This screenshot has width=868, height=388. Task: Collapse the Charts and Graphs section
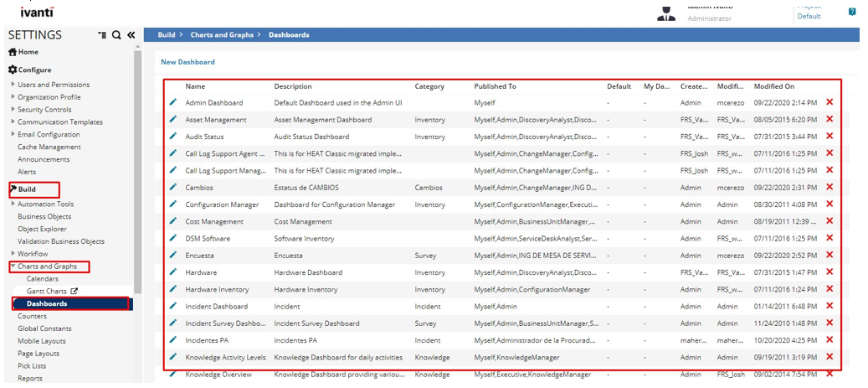13,266
